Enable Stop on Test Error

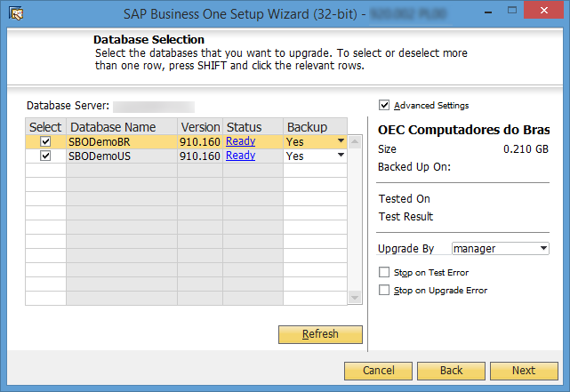click(384, 272)
